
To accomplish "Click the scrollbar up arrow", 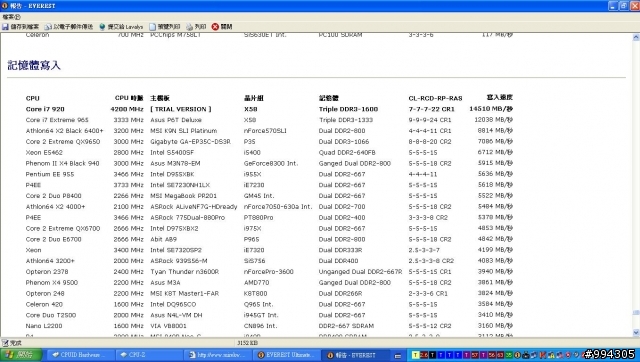I will [x=636, y=37].
